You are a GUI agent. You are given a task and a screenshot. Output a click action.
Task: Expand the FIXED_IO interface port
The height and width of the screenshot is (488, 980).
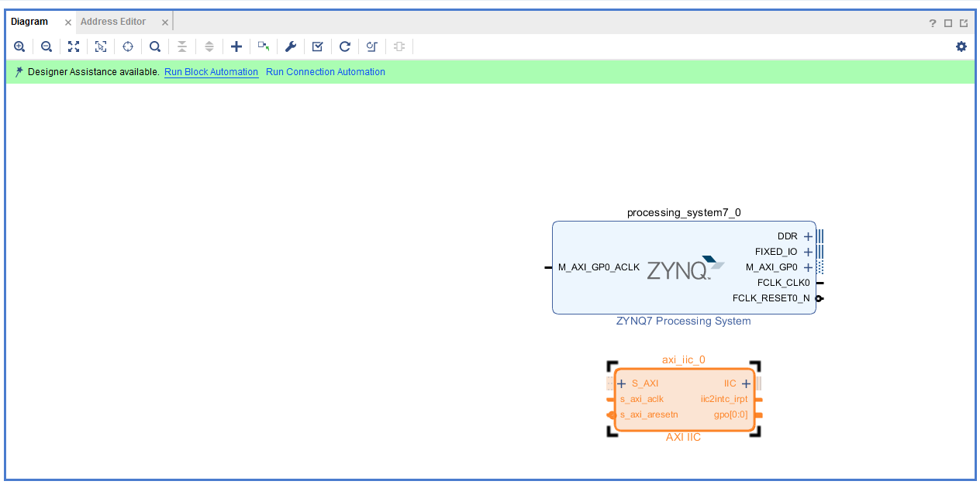click(808, 252)
